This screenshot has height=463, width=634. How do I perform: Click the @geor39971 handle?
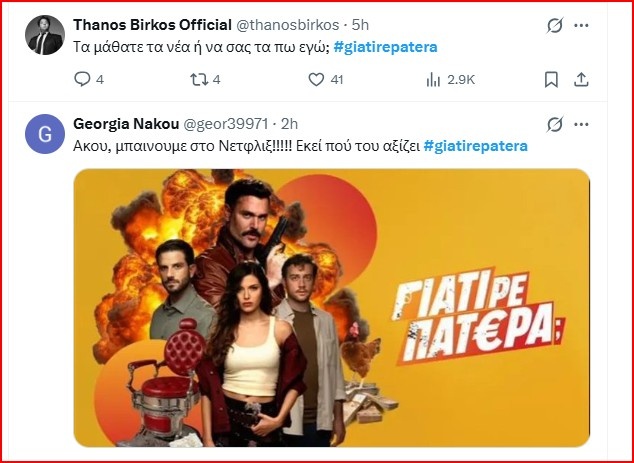227,125
